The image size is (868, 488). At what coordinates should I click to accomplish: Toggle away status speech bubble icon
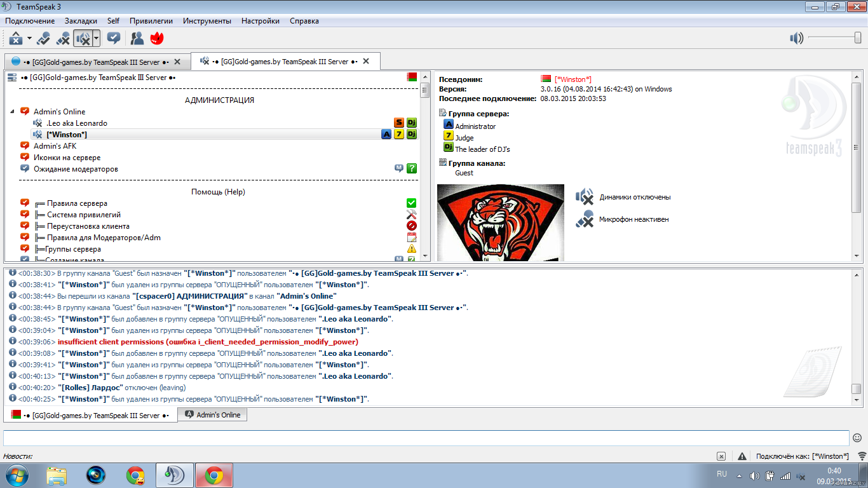(x=114, y=39)
